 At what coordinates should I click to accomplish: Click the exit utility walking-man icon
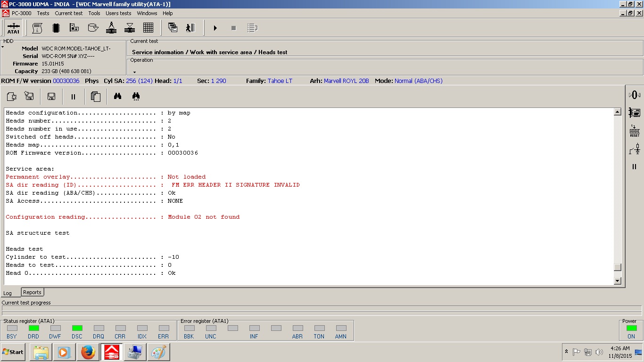(x=190, y=28)
